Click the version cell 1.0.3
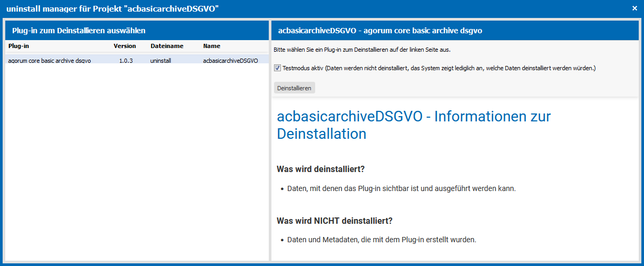Image resolution: width=644 pixels, height=266 pixels. [x=126, y=61]
